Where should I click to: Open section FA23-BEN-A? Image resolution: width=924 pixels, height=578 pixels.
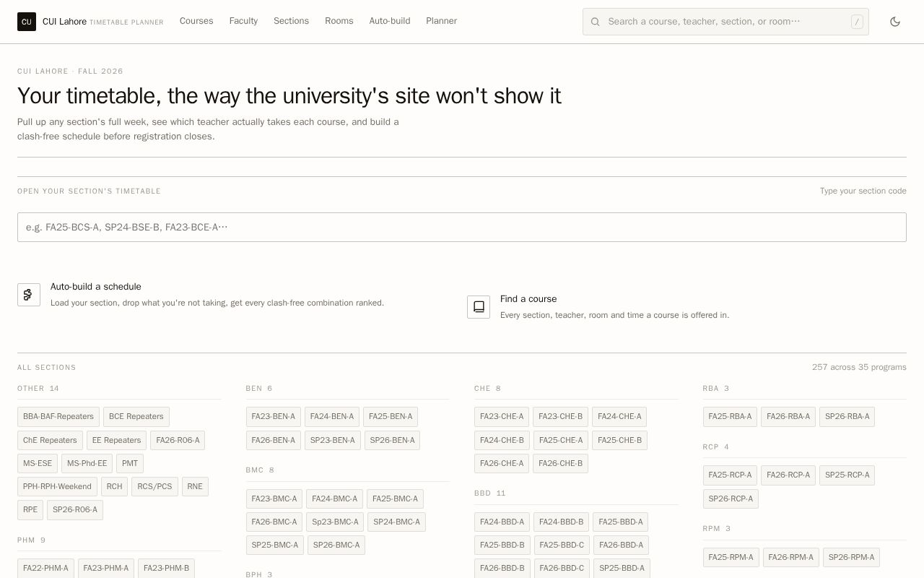point(274,417)
